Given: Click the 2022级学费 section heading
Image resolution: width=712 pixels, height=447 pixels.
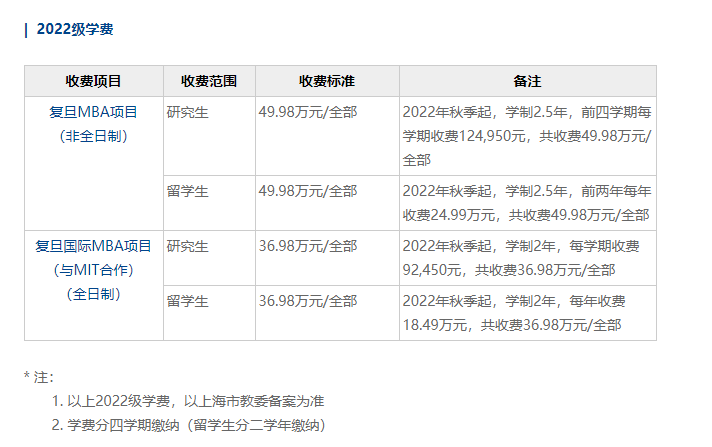Looking at the screenshot, I should point(75,30).
